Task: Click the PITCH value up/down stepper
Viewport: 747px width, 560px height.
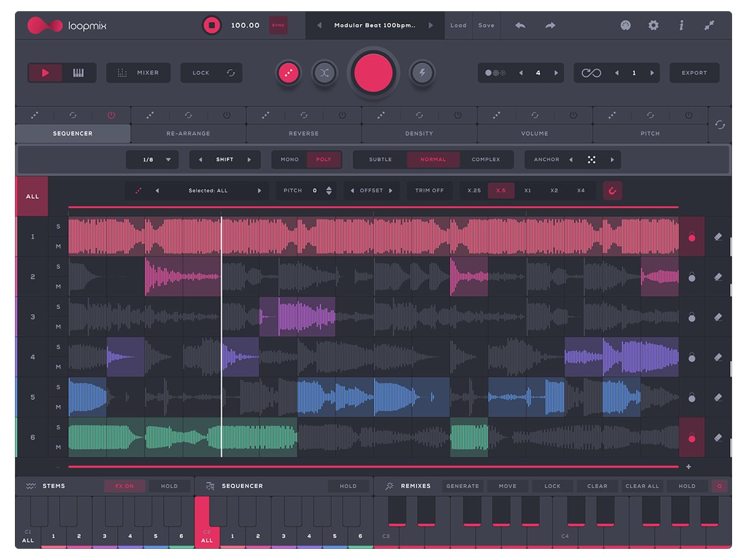Action: (x=329, y=190)
